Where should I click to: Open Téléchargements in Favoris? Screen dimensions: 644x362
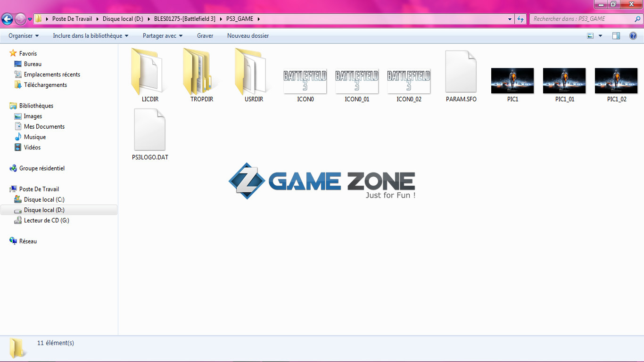[x=45, y=85]
